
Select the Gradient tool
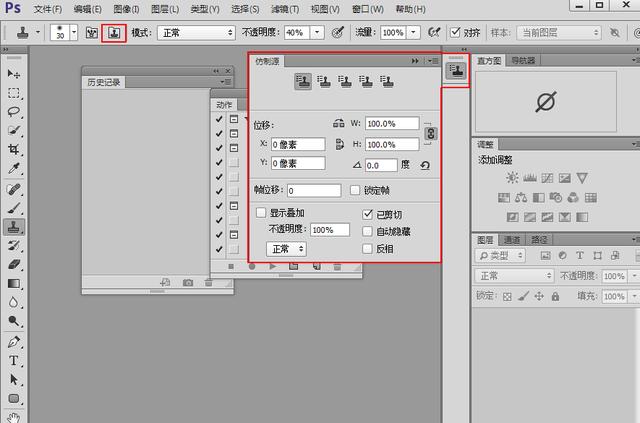[13, 283]
